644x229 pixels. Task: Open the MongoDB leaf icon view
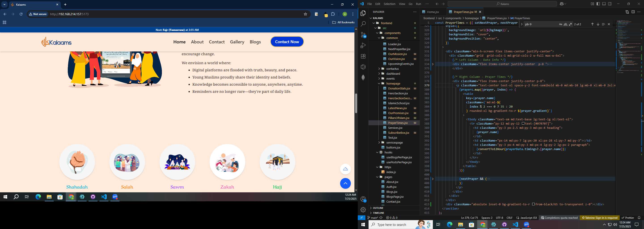click(x=363, y=78)
